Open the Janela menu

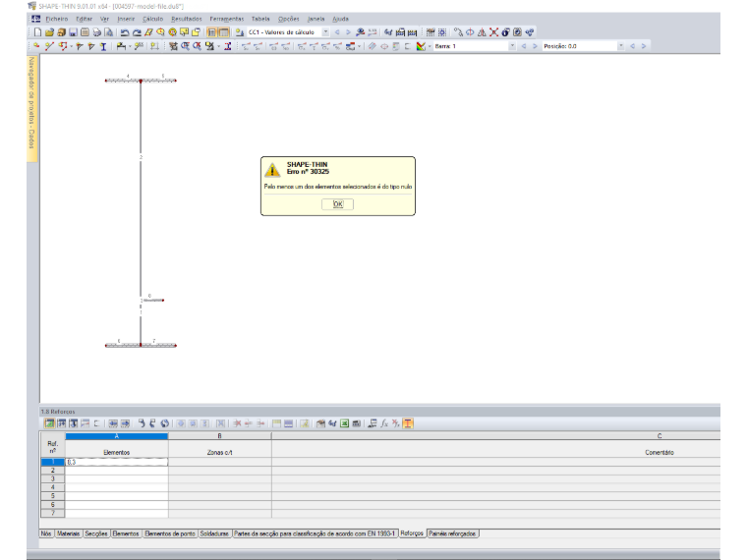coord(316,19)
